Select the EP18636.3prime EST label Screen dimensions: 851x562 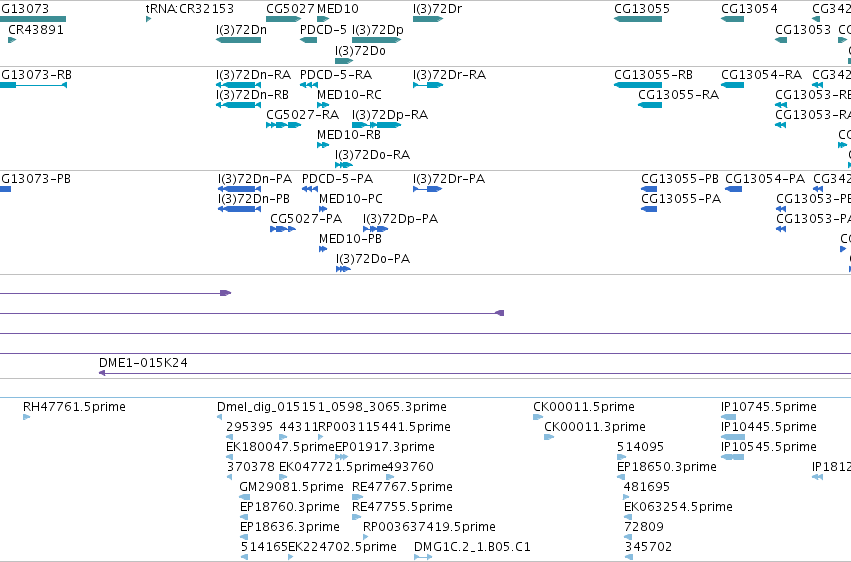pyautogui.click(x=290, y=527)
